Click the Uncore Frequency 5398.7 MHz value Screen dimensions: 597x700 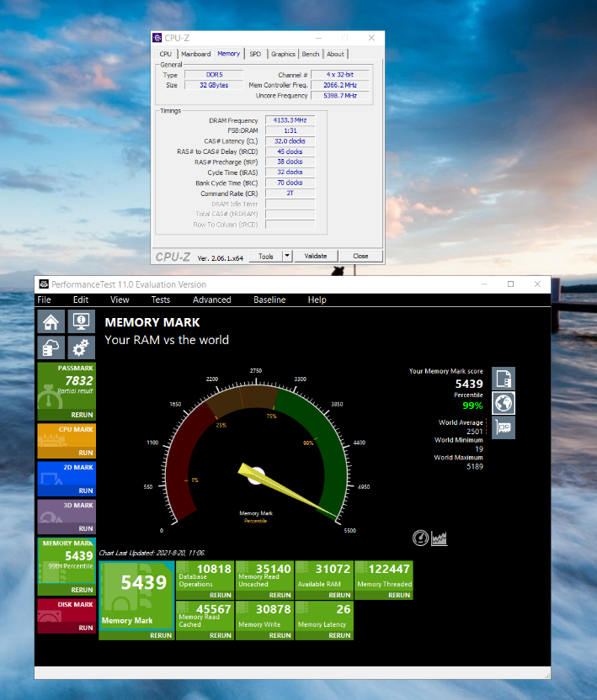coord(340,96)
